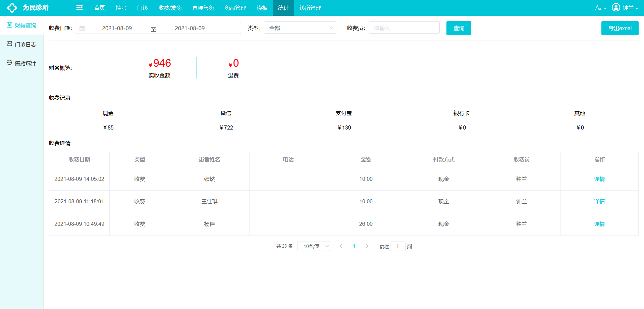This screenshot has width=644, height=309.
Task: Go to the 收费/发药 tab
Action: coord(170,8)
